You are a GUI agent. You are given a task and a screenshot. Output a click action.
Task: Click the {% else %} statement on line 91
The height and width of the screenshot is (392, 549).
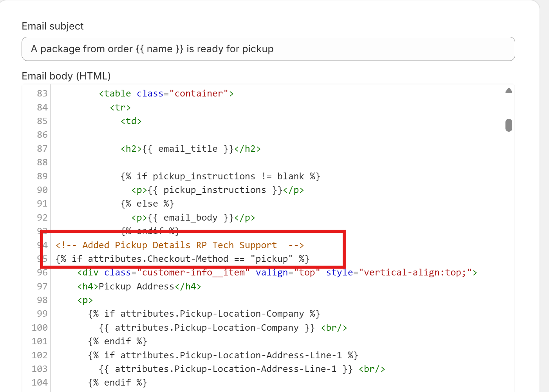pyautogui.click(x=147, y=204)
